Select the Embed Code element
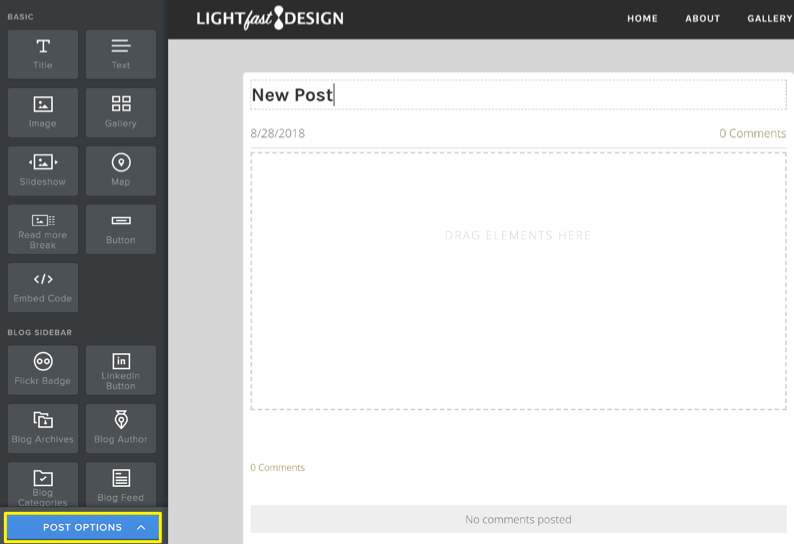The height and width of the screenshot is (544, 794). point(43,287)
